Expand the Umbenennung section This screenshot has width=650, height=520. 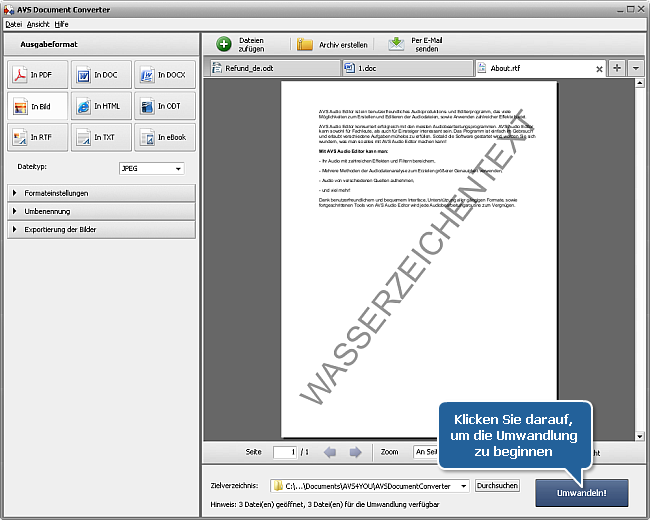point(101,211)
